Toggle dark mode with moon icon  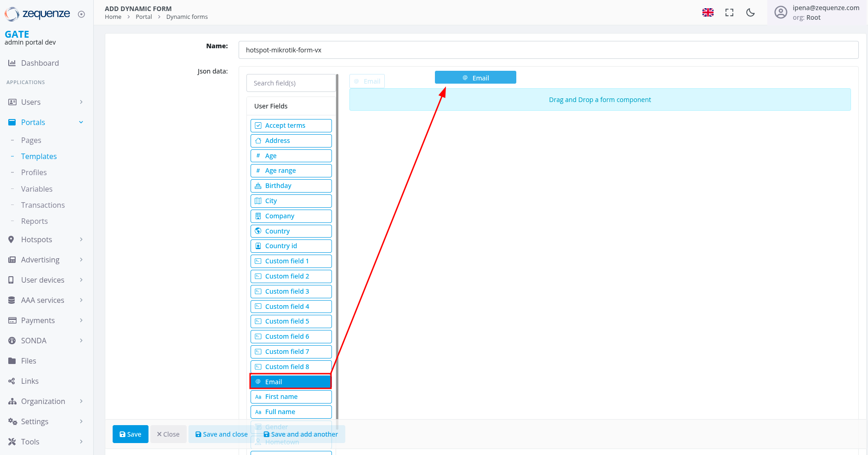750,12
